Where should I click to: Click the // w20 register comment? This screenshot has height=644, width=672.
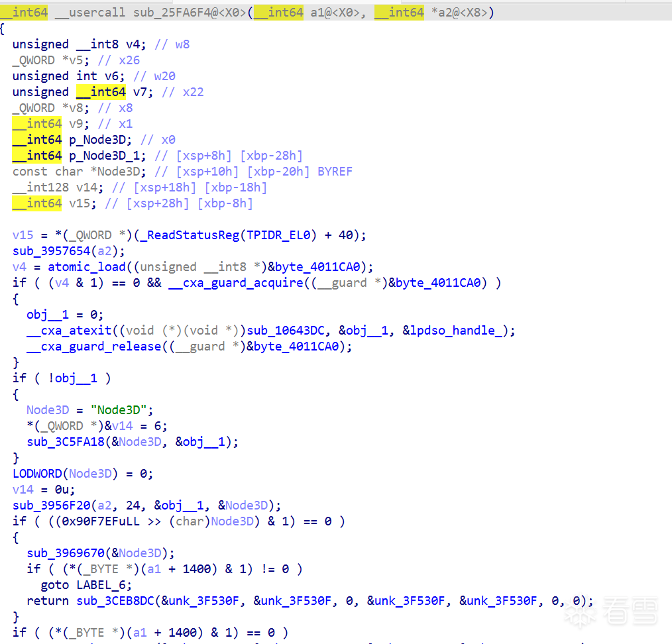coord(154,76)
